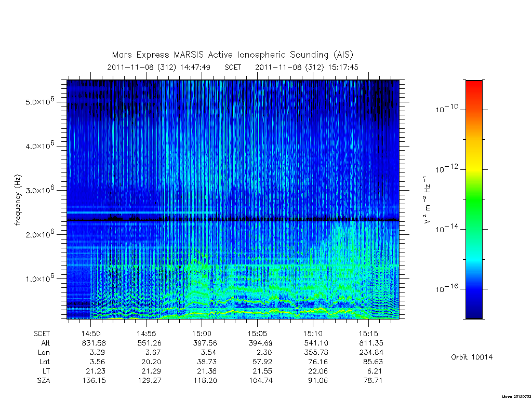Viewport: 532px width, 399px height.
Task: Click the color bar unit label 'V² m⁻² Hz⁻¹'
Action: 427,200
